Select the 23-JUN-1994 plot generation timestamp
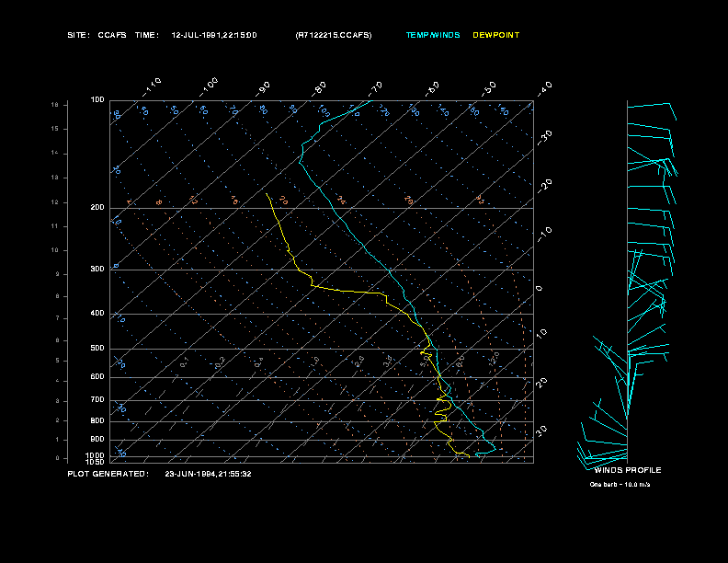The width and height of the screenshot is (728, 563). point(208,474)
